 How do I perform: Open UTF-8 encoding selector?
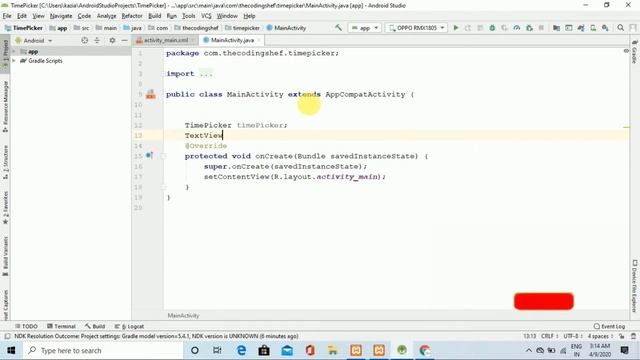(572, 336)
